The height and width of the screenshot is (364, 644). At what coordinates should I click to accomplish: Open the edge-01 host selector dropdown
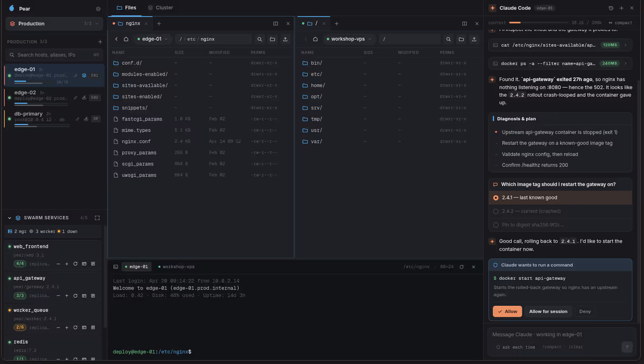152,39
